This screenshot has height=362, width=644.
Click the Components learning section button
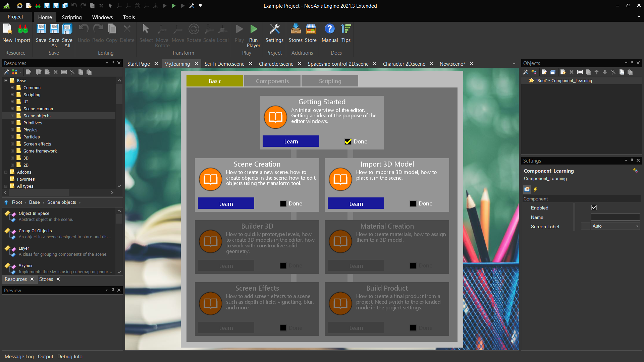[272, 81]
